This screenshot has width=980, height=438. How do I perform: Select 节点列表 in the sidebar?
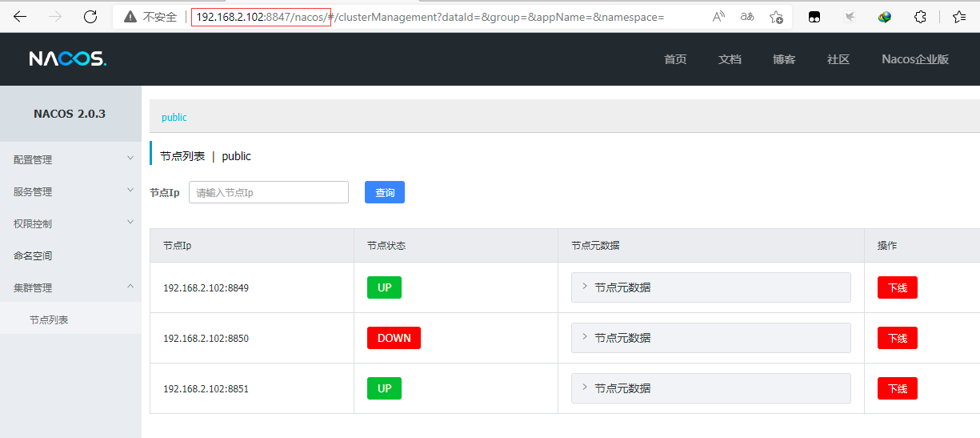[x=49, y=319]
